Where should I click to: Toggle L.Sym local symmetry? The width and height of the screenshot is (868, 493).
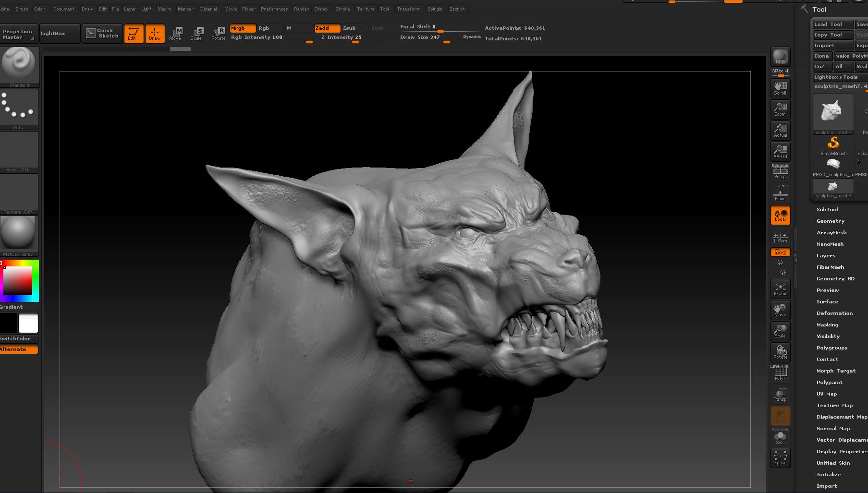[x=780, y=238]
